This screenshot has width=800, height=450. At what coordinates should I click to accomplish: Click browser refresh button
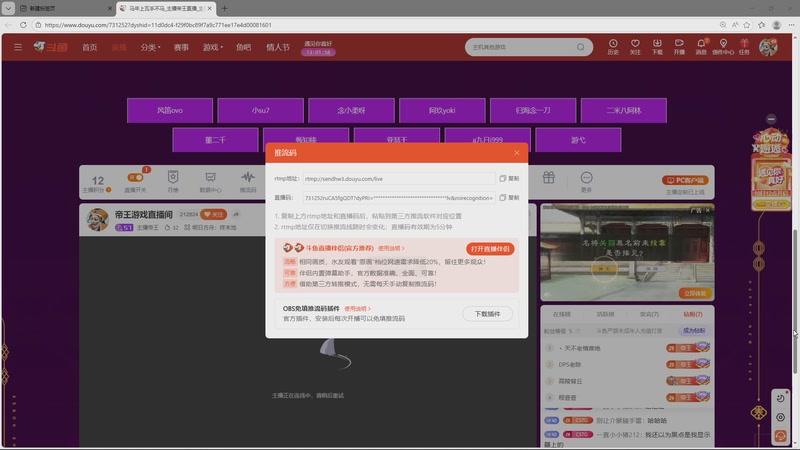tap(23, 24)
